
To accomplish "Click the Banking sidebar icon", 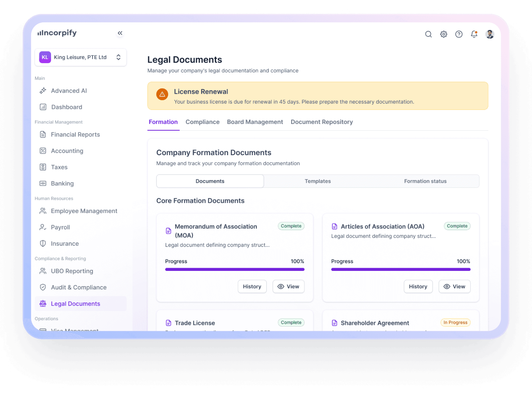I will [x=43, y=184].
